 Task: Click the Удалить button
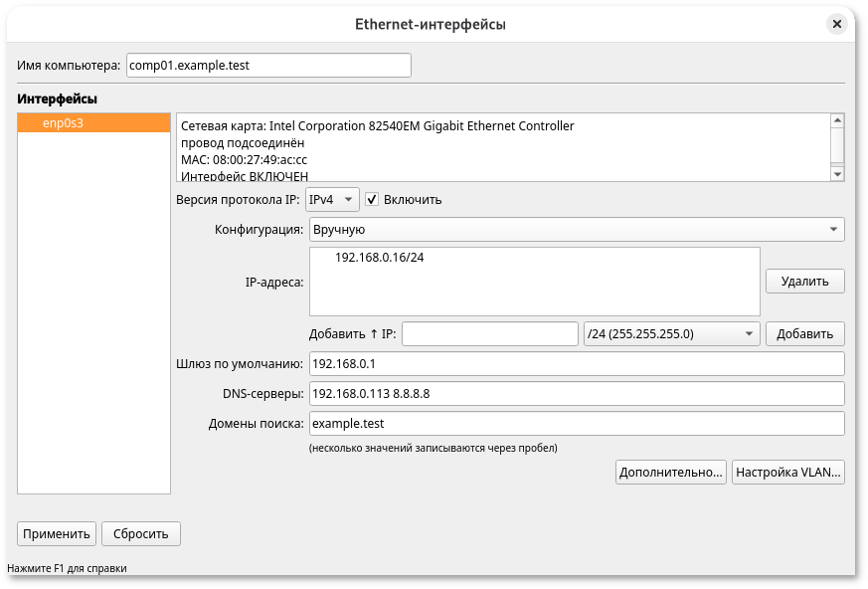tap(804, 282)
